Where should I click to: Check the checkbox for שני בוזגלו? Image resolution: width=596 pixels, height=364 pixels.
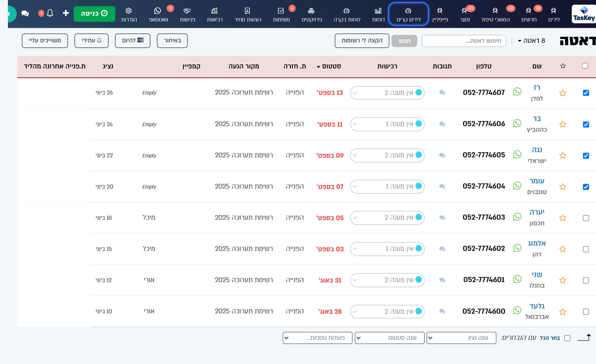pyautogui.click(x=586, y=280)
